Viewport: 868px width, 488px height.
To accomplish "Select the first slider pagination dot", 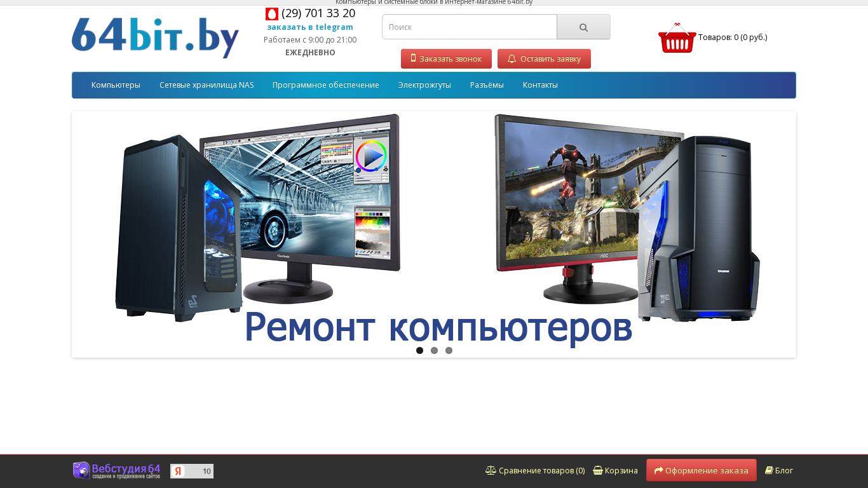I will click(419, 351).
